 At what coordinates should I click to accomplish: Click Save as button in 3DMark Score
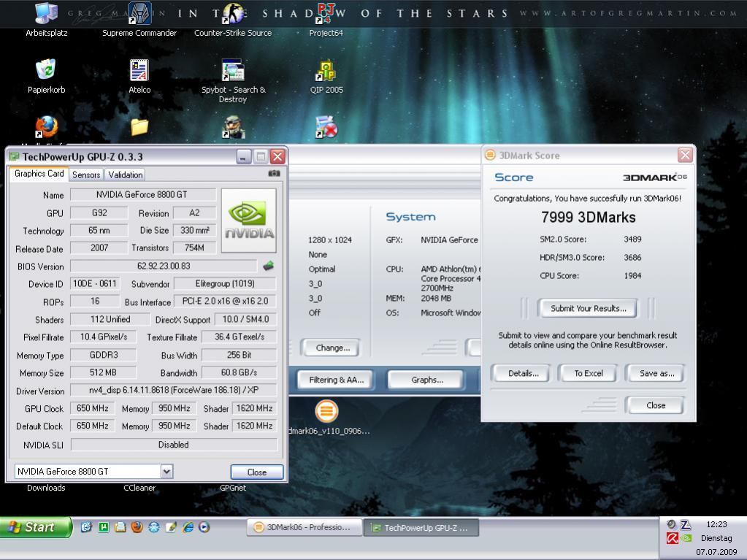pos(656,373)
